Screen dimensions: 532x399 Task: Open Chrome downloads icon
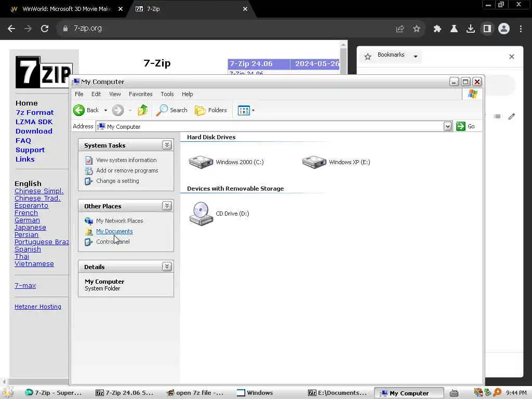point(471,29)
